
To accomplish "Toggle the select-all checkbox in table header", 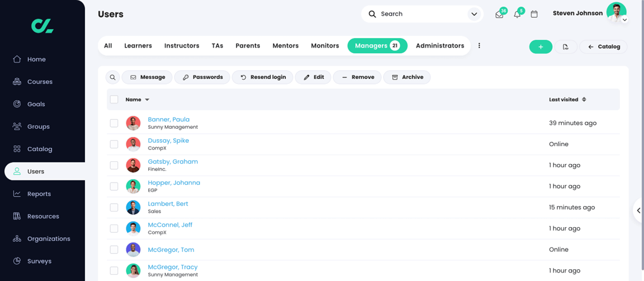I will tap(114, 100).
